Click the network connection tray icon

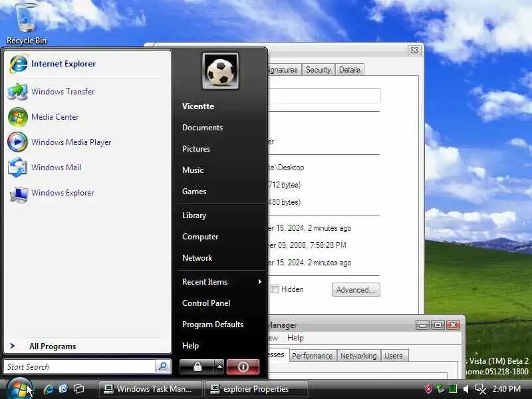(480, 389)
